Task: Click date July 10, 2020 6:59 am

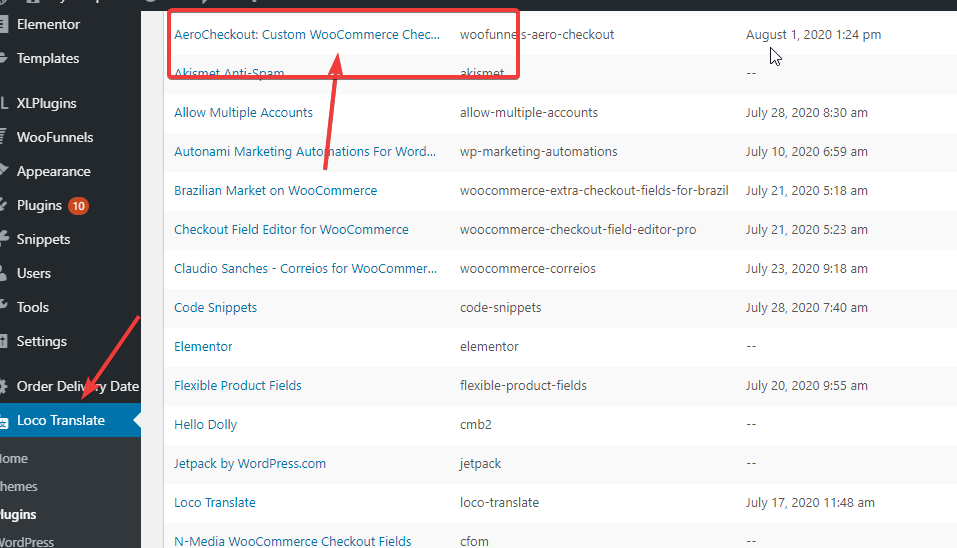Action: [806, 152]
